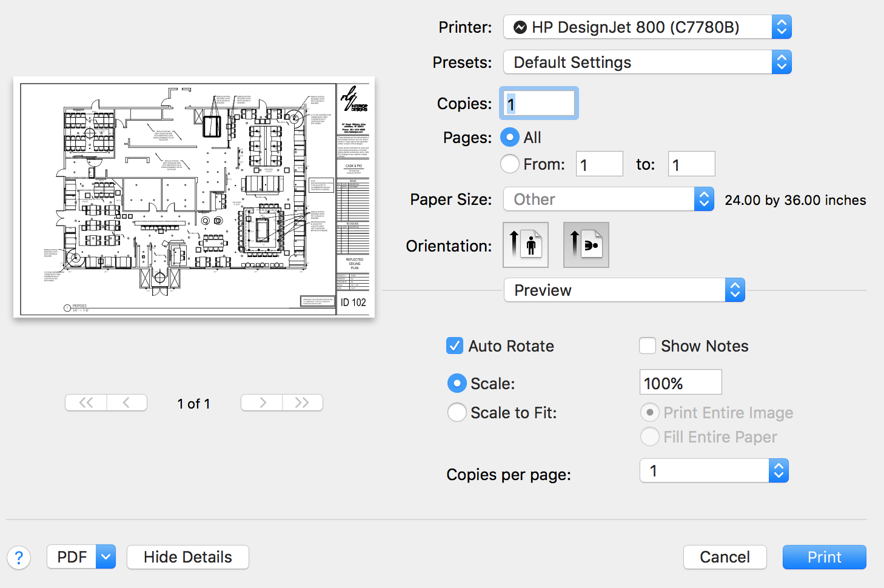The image size is (884, 588).
Task: Click the Scale percentage field
Action: pos(680,383)
